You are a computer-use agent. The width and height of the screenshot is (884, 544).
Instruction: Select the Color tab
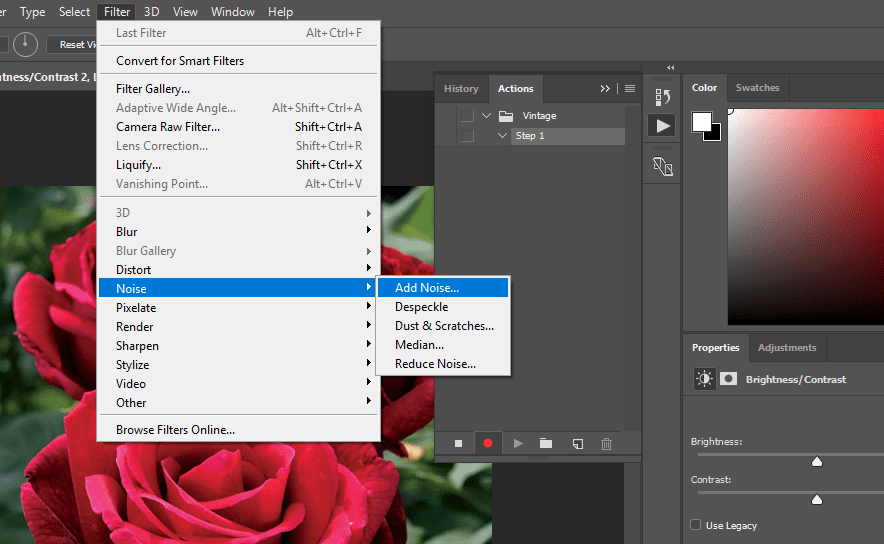704,88
